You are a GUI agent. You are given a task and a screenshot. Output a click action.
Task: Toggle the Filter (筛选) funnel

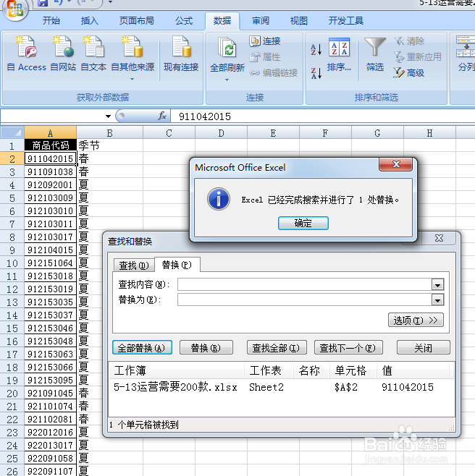(375, 55)
